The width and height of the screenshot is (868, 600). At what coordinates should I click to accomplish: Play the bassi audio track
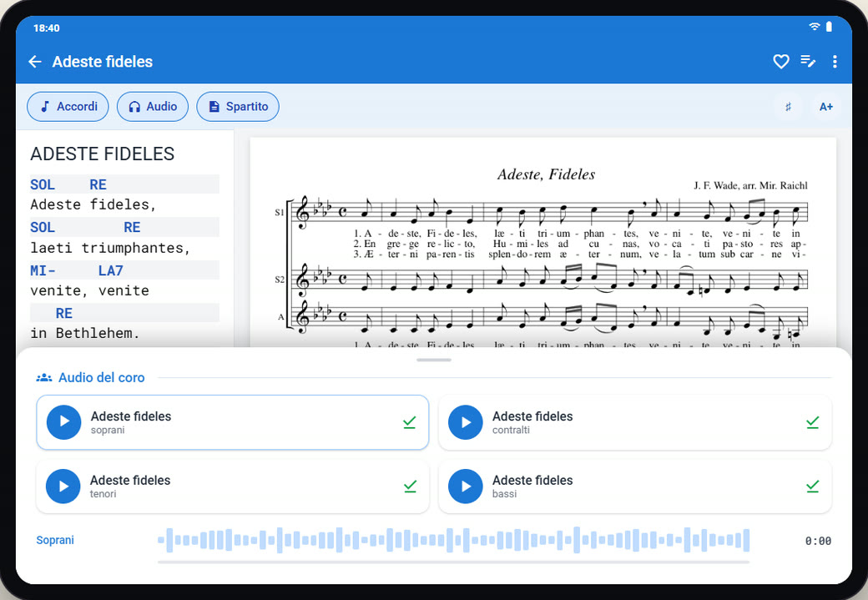(466, 486)
